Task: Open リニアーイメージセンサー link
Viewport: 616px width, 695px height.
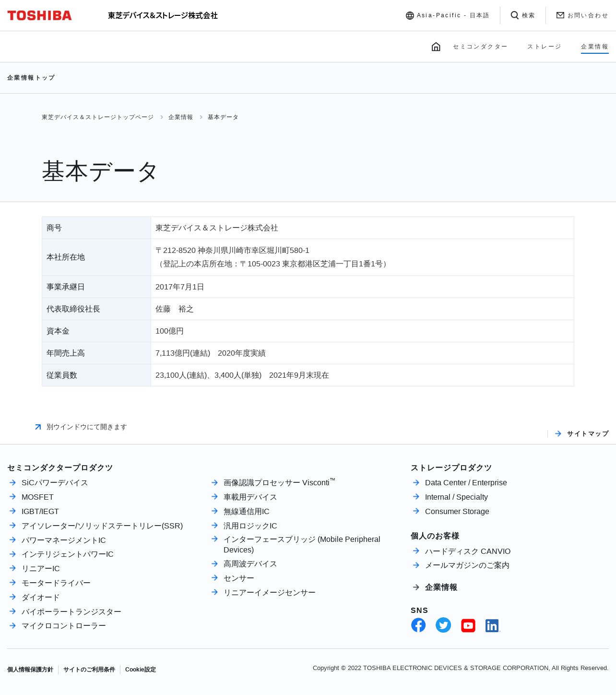Action: [x=270, y=593]
